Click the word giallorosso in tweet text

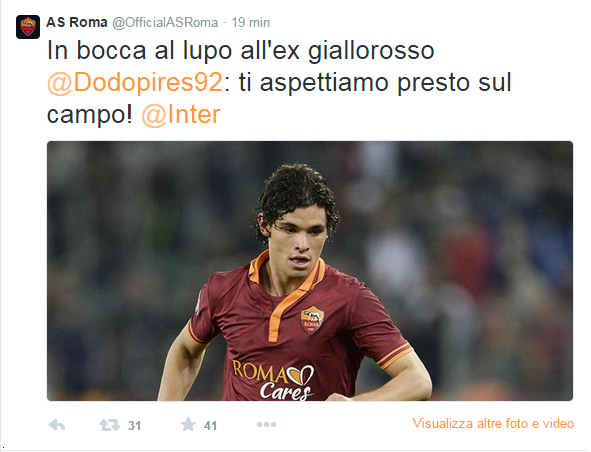(x=371, y=51)
